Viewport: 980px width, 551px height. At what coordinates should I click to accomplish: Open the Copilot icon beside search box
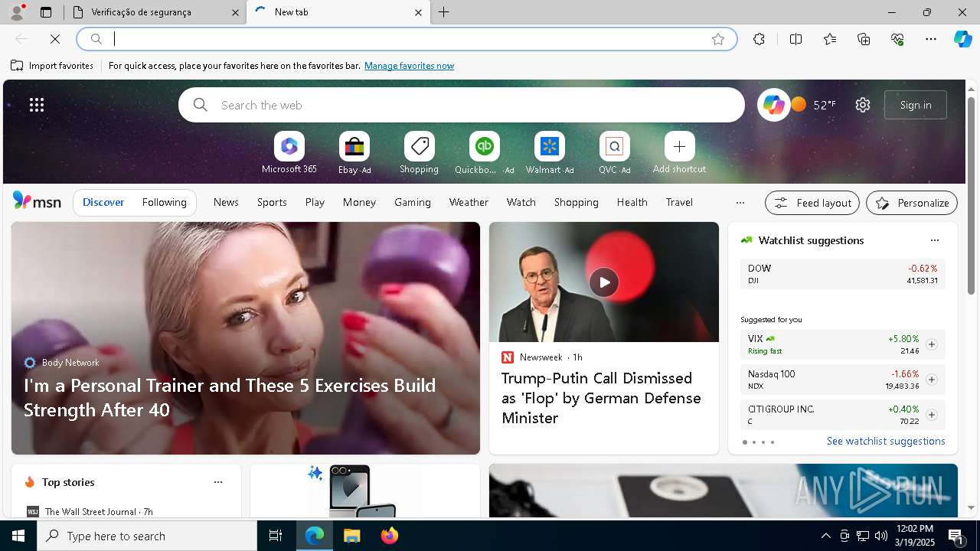[x=773, y=105]
